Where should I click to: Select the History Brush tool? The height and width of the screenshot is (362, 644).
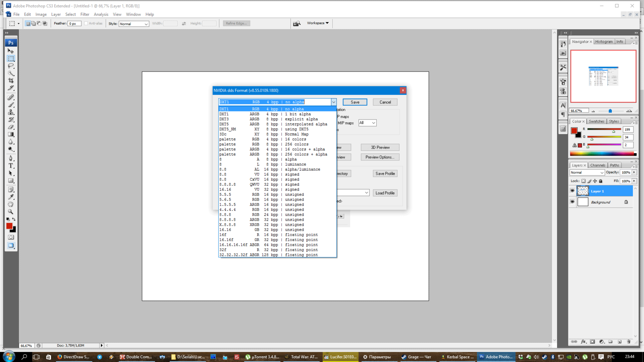[x=11, y=119]
